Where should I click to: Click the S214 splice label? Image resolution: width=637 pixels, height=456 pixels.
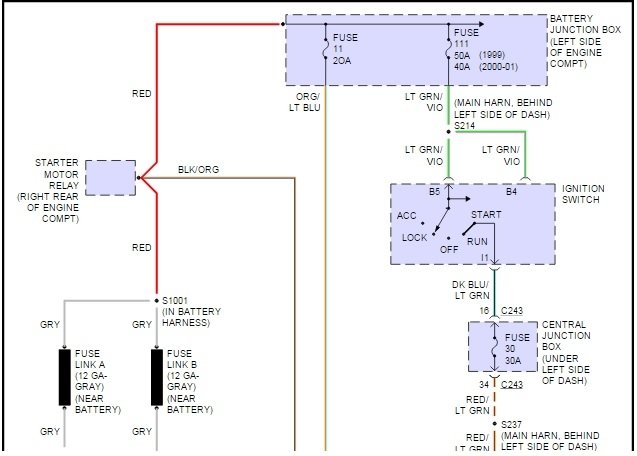[x=464, y=126]
